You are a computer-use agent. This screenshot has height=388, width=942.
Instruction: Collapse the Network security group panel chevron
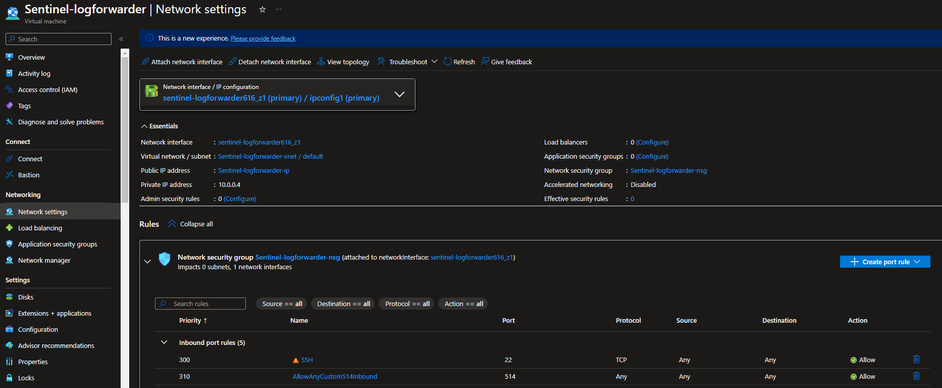click(147, 261)
